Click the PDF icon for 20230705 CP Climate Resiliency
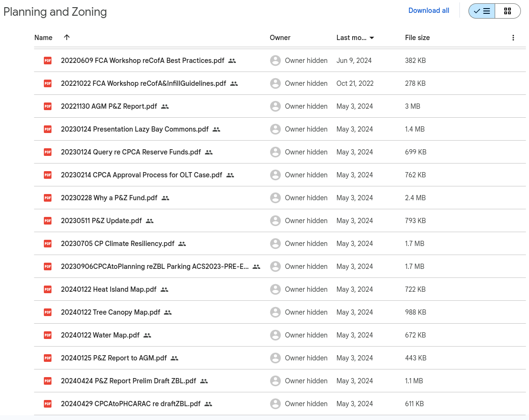 pyautogui.click(x=47, y=244)
